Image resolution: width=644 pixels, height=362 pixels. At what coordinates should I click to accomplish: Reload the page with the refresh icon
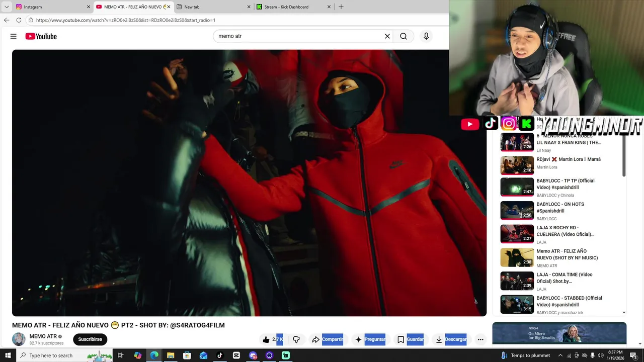click(x=19, y=20)
